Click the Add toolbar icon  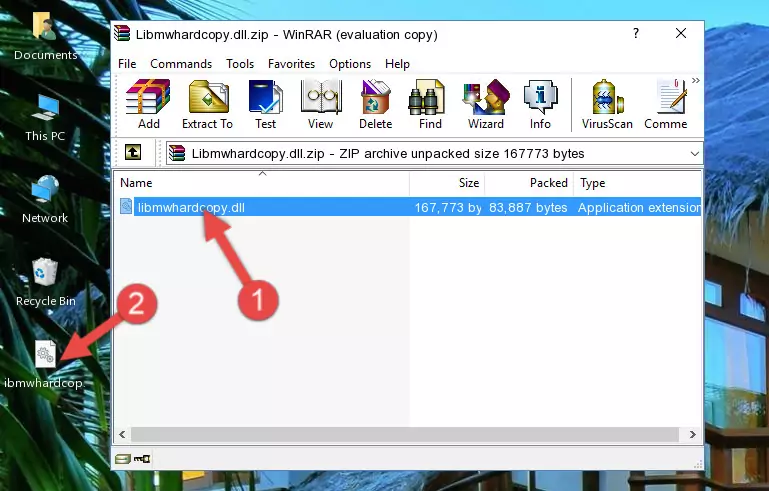click(148, 104)
